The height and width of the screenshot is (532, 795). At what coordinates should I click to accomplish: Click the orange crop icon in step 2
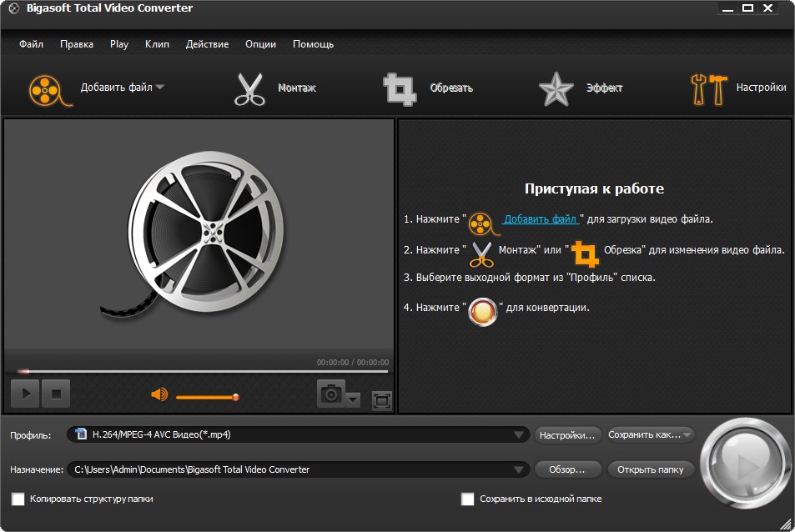pos(585,254)
